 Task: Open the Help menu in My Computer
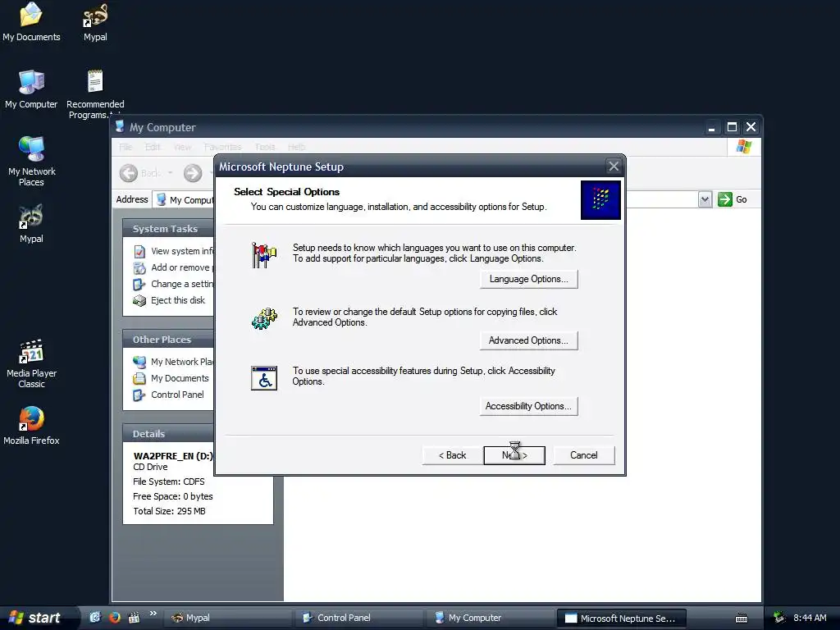(x=296, y=147)
